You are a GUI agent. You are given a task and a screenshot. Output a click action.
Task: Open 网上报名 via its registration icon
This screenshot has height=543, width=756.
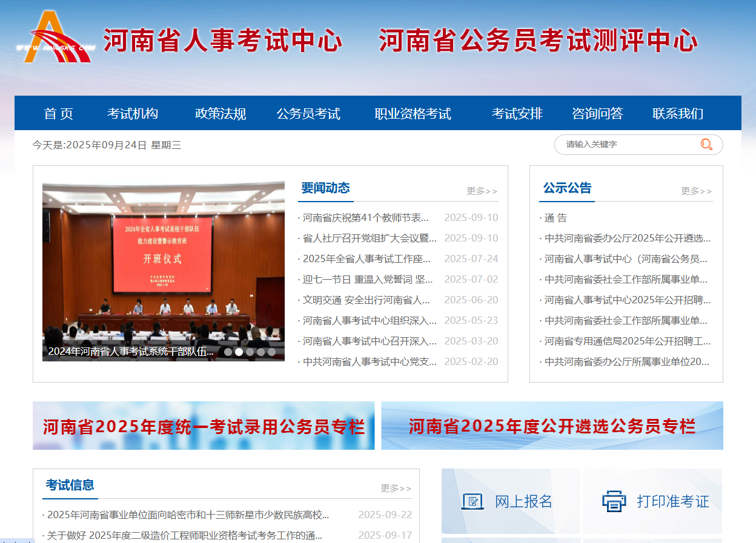(472, 501)
